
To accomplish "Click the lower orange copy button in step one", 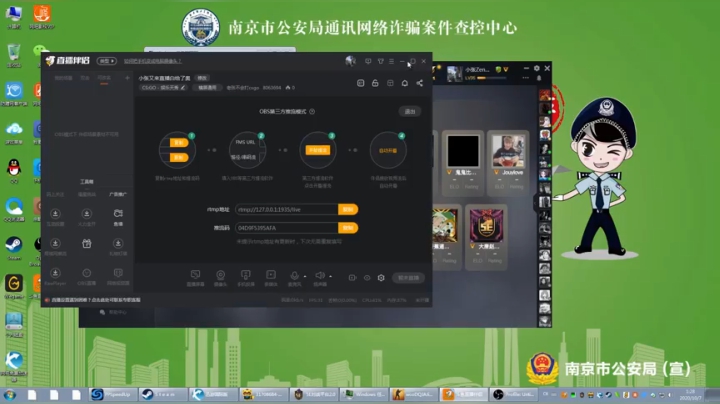I will coord(179,157).
